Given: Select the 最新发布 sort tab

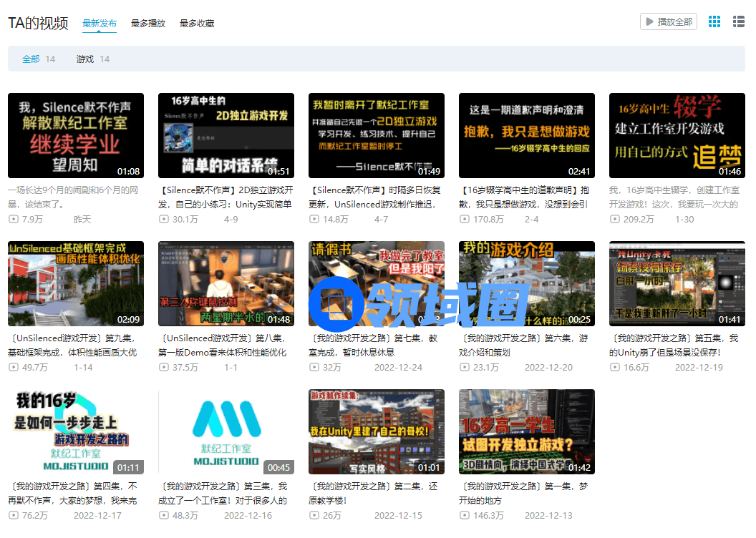Looking at the screenshot, I should click(100, 24).
